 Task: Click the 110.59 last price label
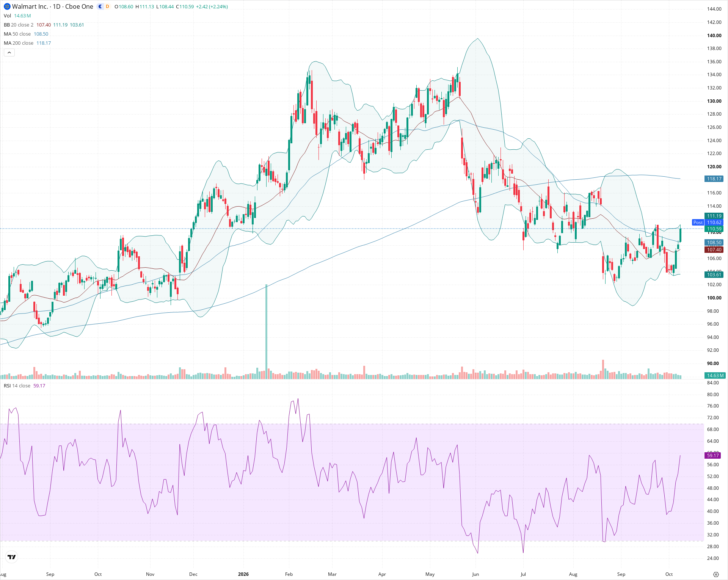coord(714,229)
